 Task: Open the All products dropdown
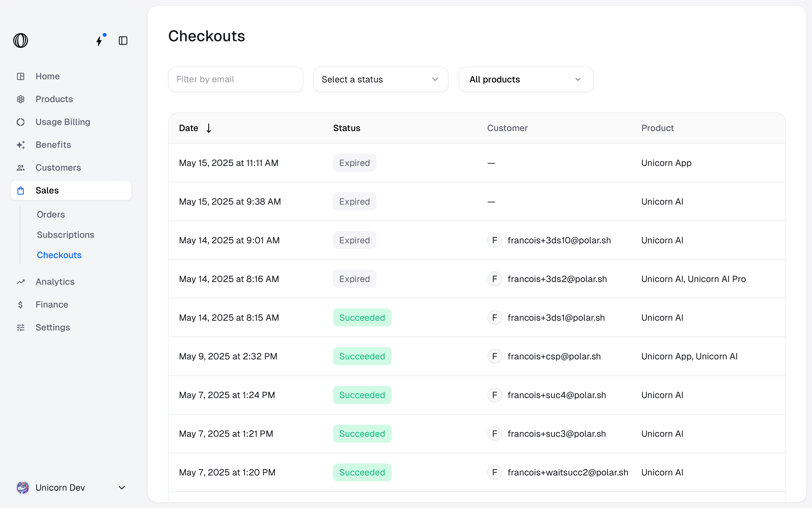[526, 79]
